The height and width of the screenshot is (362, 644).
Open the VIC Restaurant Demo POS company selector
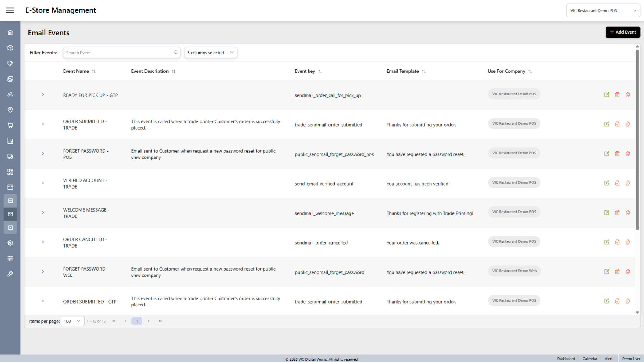[603, 11]
